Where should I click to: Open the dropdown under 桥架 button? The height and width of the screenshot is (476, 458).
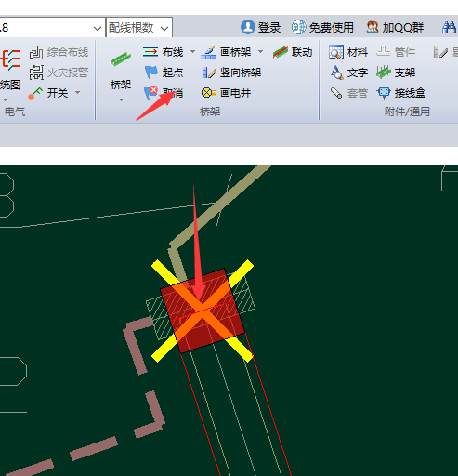coord(121,99)
